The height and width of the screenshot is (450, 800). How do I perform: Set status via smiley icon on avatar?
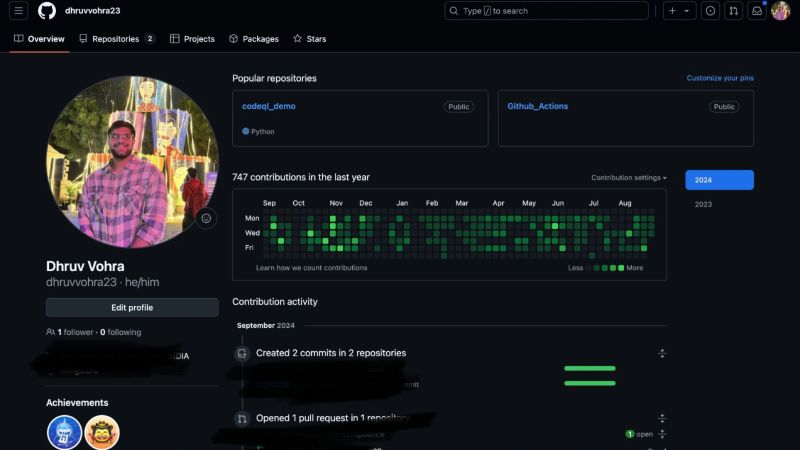click(206, 218)
